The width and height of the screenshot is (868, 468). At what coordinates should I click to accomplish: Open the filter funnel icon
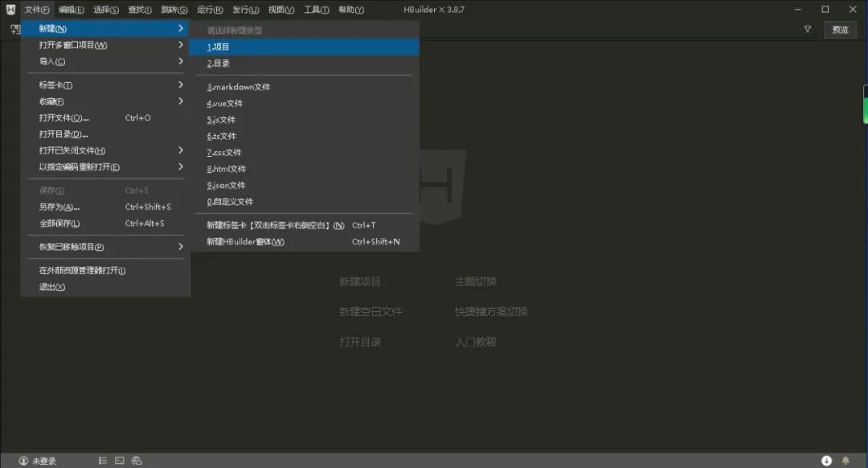point(808,30)
